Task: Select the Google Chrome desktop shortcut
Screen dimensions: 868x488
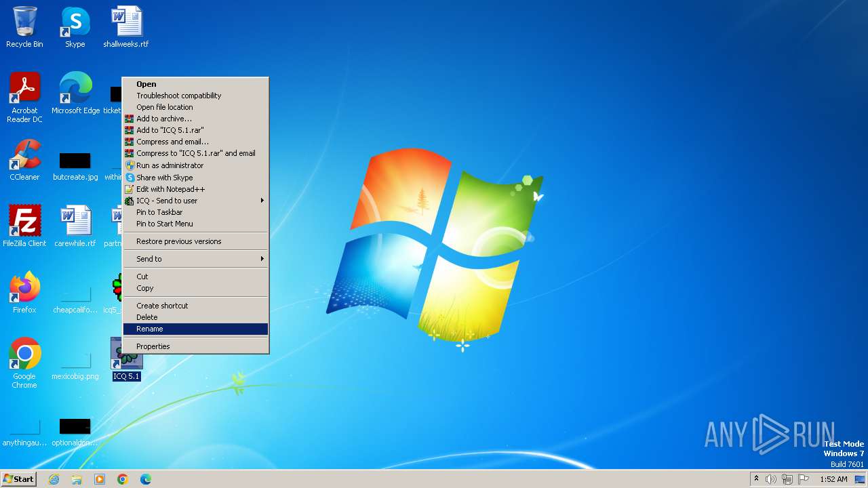Action: click(x=24, y=363)
